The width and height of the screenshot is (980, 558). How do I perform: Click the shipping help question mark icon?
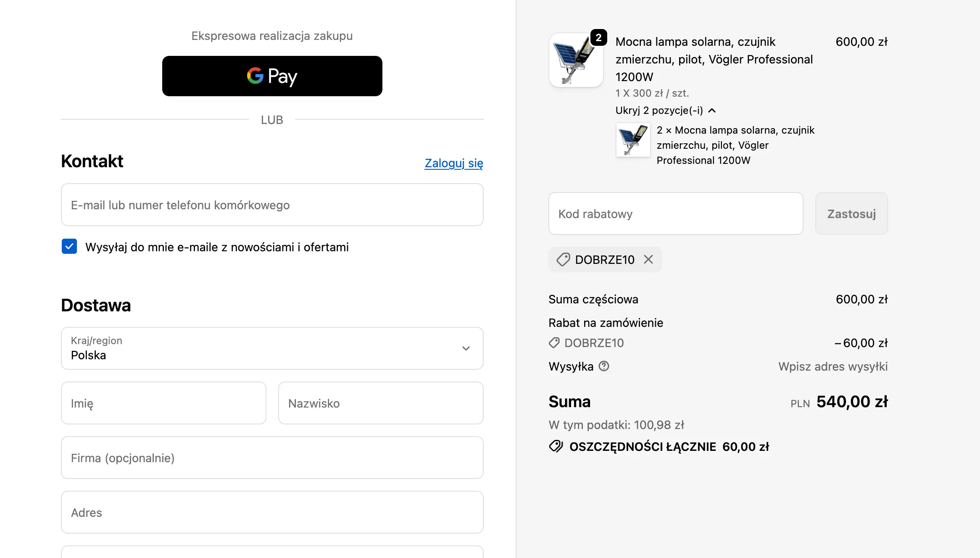tap(604, 366)
